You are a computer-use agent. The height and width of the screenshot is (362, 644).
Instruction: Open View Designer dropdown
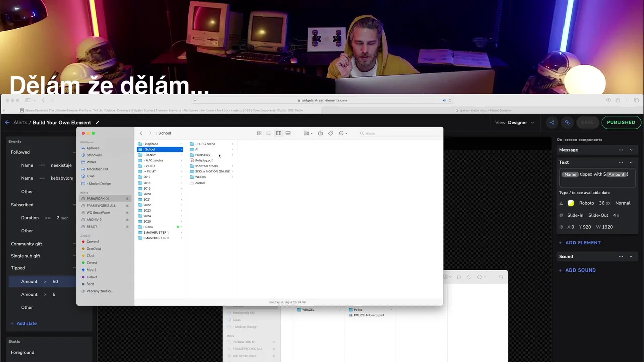(515, 122)
